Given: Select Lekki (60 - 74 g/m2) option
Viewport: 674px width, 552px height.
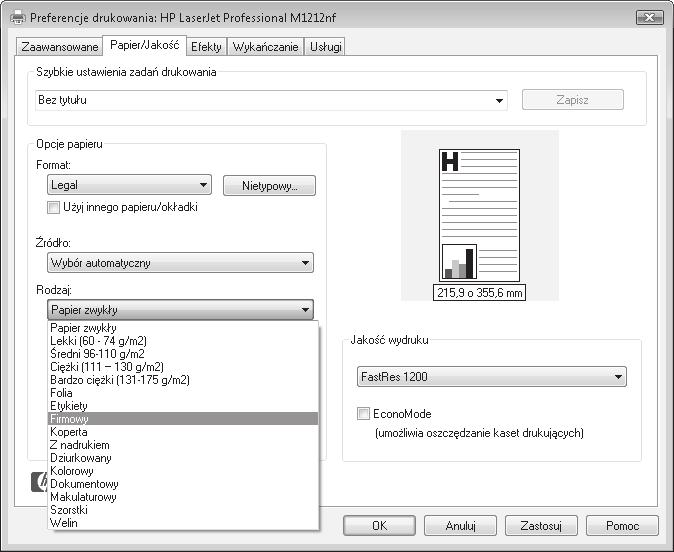Looking at the screenshot, I should pos(183,341).
